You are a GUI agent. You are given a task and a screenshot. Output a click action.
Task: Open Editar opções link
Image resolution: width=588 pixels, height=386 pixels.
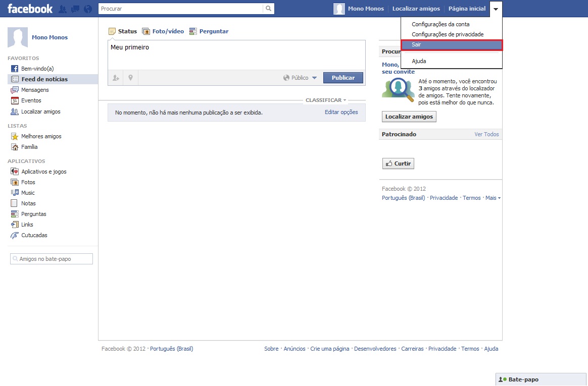[x=341, y=112]
